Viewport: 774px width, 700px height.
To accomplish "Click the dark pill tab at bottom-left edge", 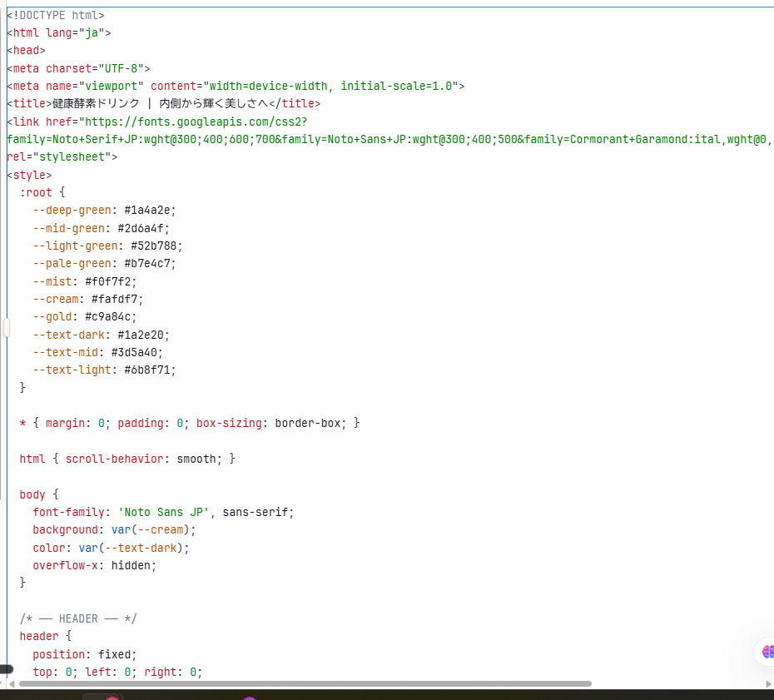I will click(6, 669).
